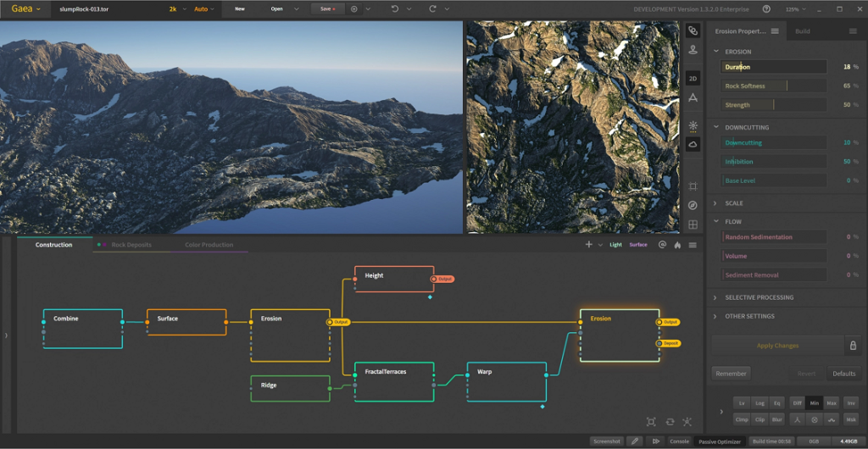The image size is (868, 449).
Task: Expand the Selective Processing section
Action: point(759,297)
